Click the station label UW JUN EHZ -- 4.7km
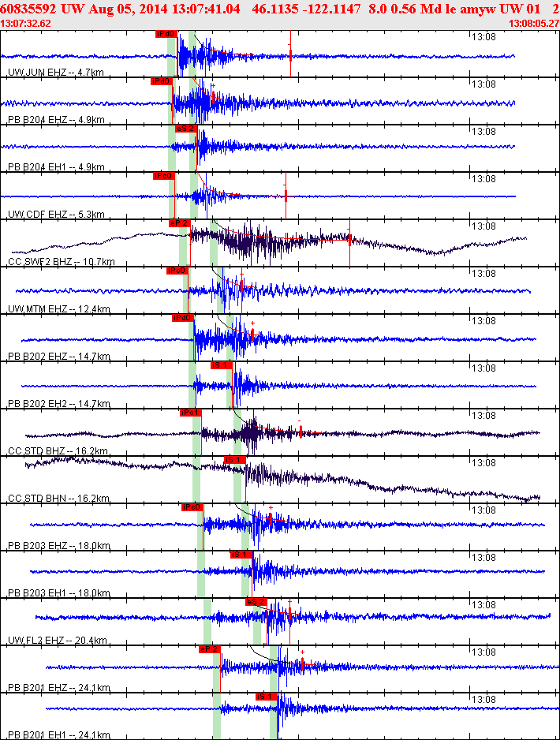 pyautogui.click(x=56, y=73)
